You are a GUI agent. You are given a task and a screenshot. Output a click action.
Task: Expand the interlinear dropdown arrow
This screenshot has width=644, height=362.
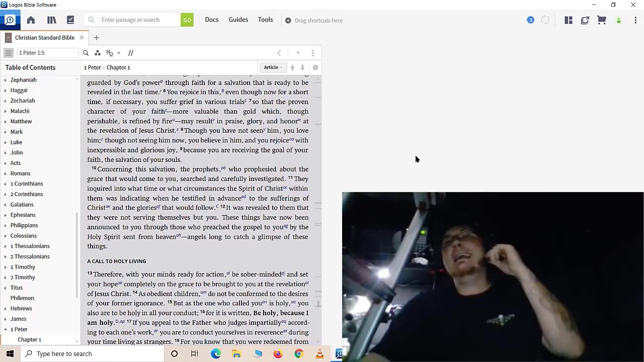tap(119, 53)
